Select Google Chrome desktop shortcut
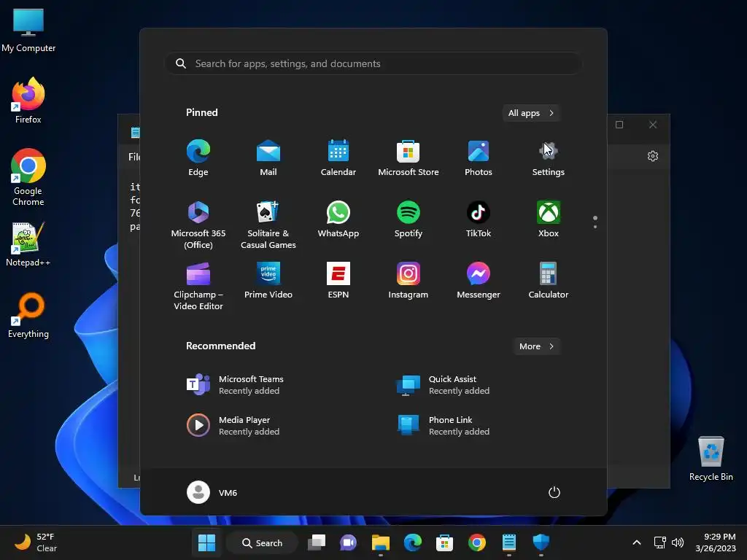Screen dimensions: 747x560 coord(28,177)
